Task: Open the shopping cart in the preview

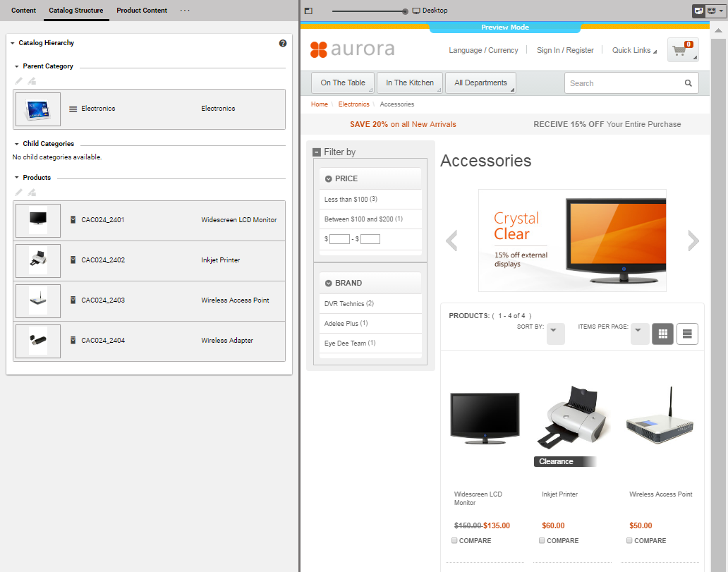Action: click(682, 50)
